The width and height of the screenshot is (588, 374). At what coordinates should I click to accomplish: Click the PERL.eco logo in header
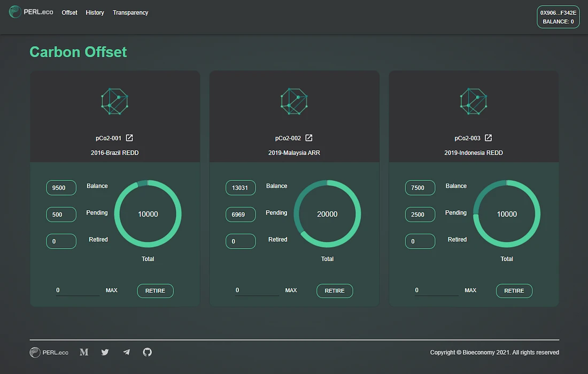(31, 12)
